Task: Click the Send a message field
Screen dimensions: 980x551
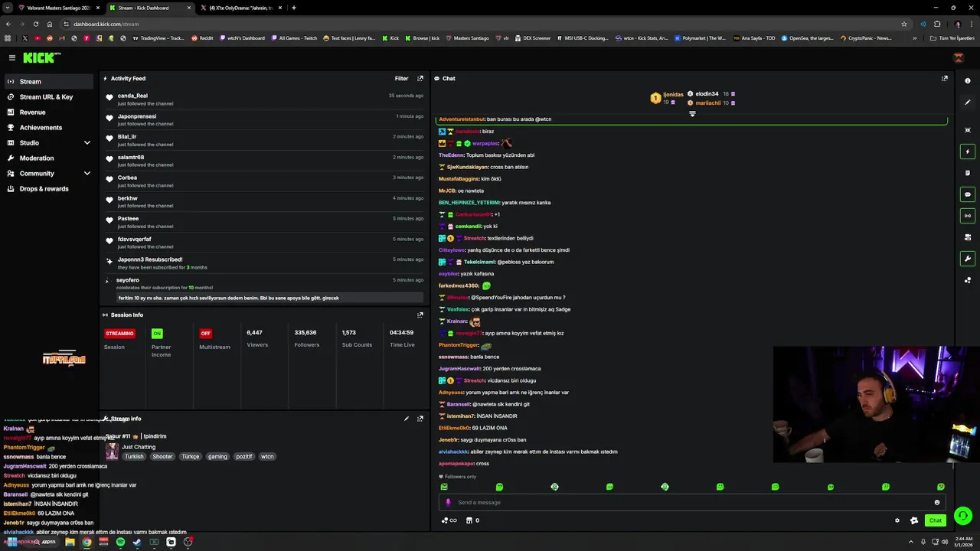Action: click(692, 502)
